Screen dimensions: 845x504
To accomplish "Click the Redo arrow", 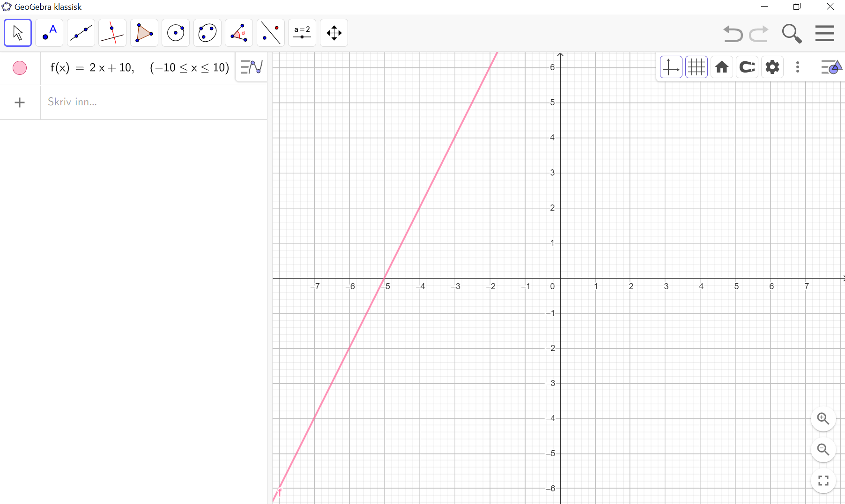I will [759, 34].
